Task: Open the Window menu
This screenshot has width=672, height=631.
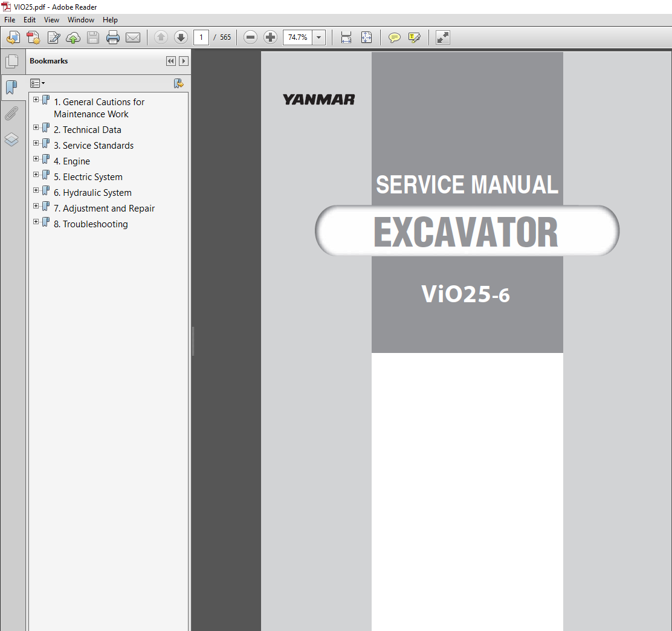Action: (81, 20)
